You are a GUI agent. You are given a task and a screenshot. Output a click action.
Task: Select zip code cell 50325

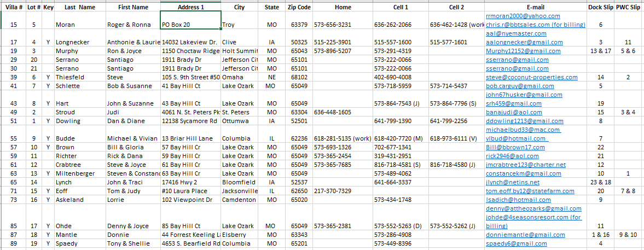[x=299, y=38]
